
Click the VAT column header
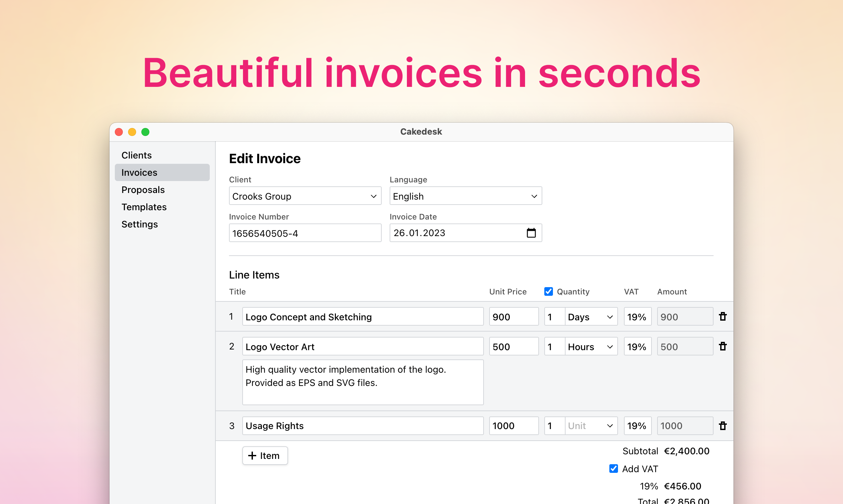click(x=631, y=292)
